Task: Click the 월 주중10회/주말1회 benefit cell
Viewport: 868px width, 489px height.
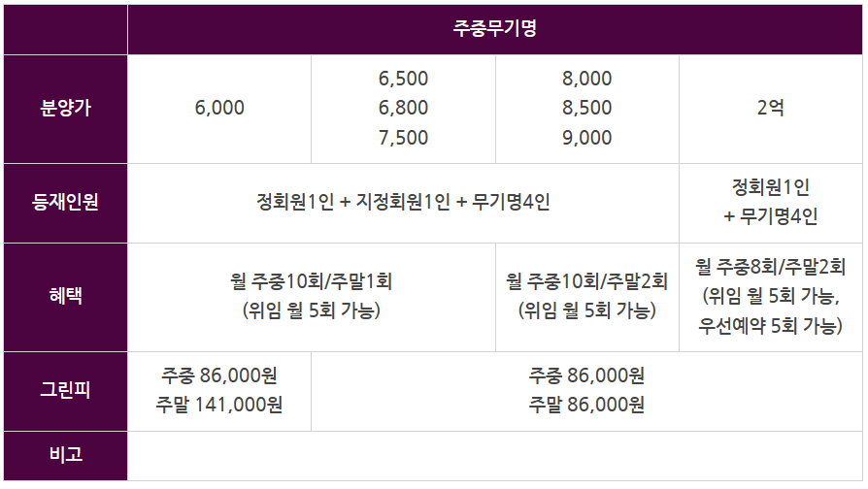Action: pos(311,297)
